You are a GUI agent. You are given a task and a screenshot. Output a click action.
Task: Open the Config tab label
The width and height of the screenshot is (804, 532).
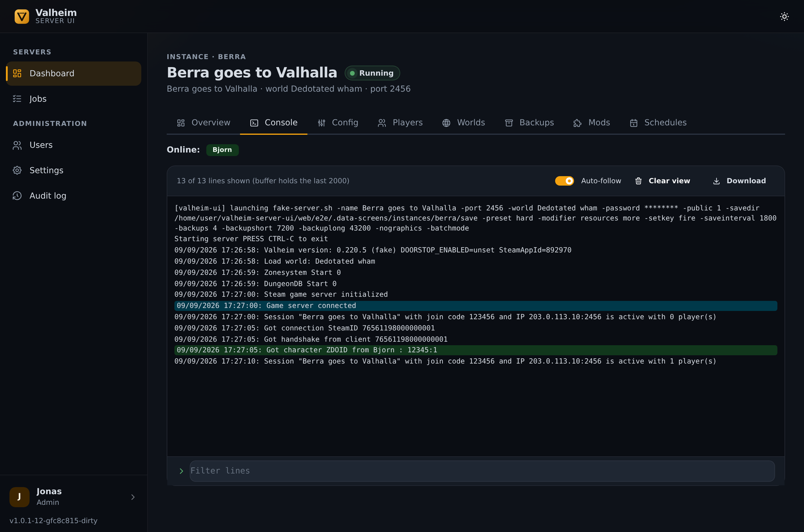345,123
